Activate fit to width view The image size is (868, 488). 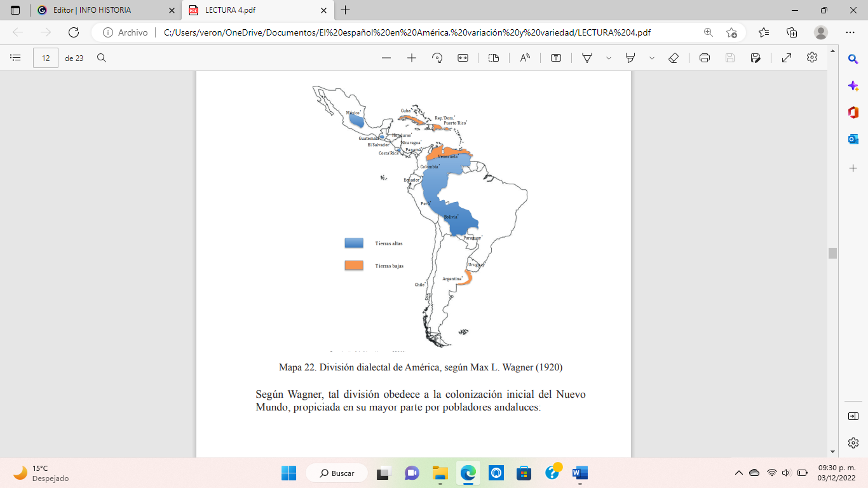pos(462,58)
